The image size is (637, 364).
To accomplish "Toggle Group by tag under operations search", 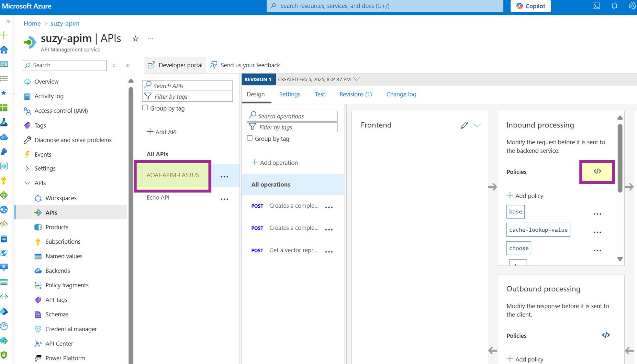I will [250, 138].
